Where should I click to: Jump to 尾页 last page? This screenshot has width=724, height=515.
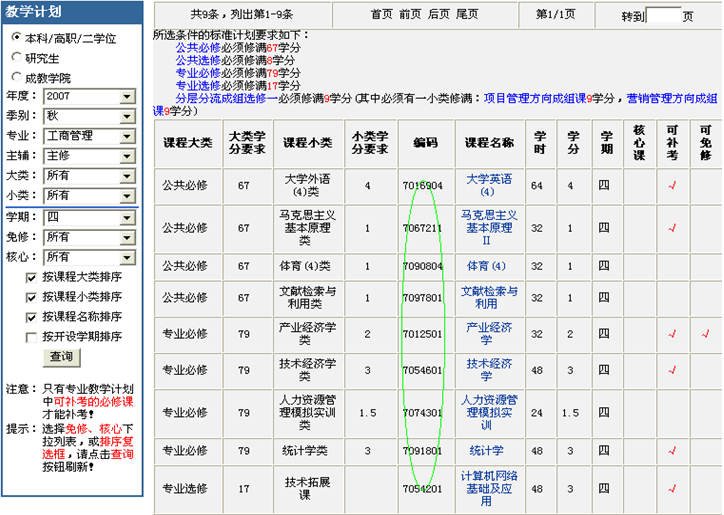[x=467, y=14]
